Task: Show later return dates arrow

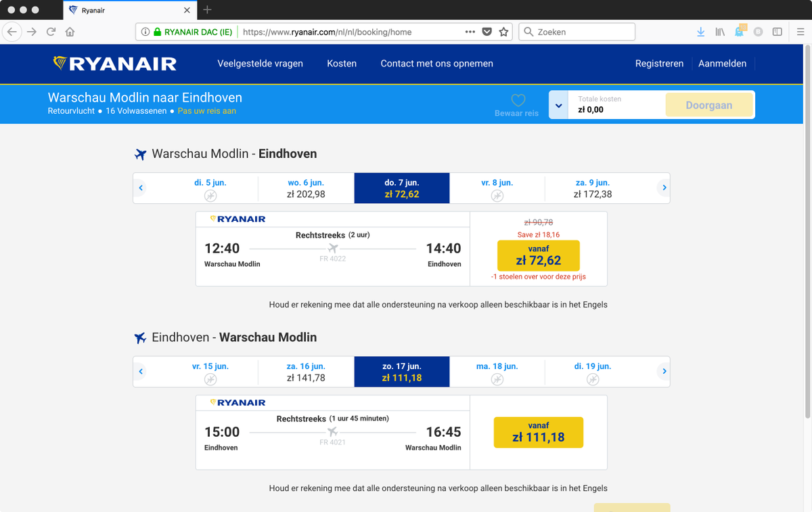Action: (664, 371)
